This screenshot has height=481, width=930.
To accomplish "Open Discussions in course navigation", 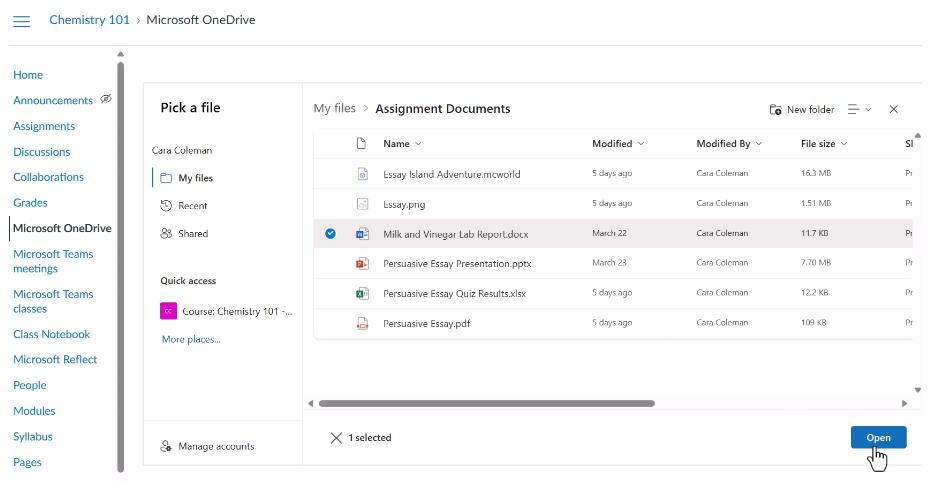I will tap(42, 152).
